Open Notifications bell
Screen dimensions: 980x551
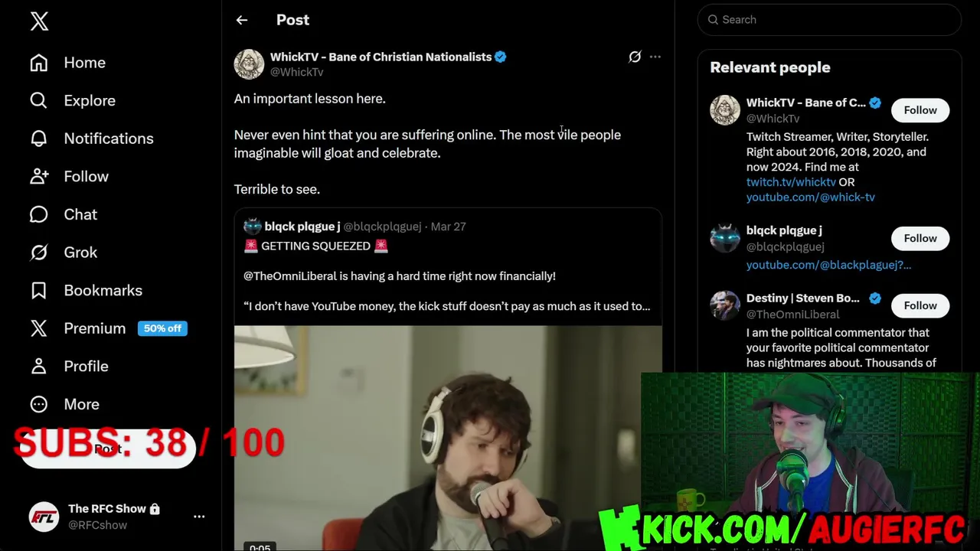click(91, 139)
